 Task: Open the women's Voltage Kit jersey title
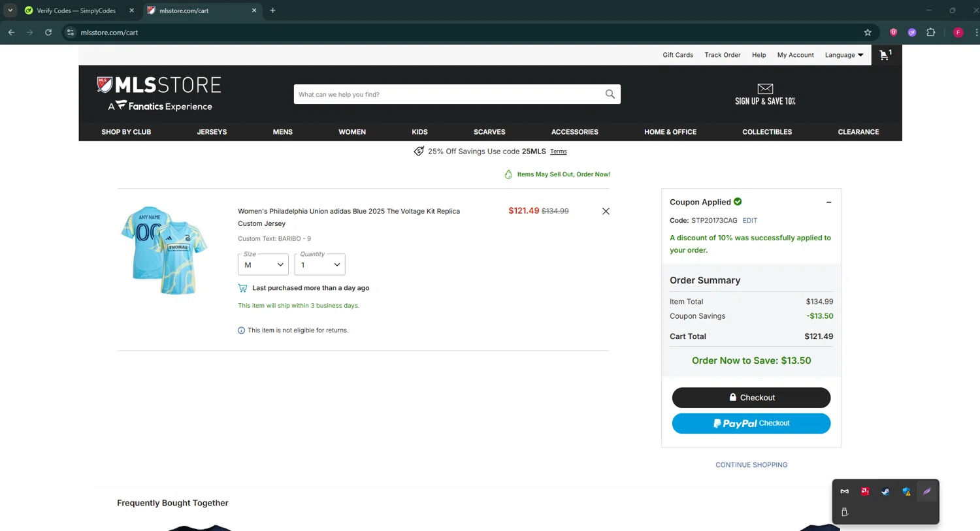(x=349, y=217)
